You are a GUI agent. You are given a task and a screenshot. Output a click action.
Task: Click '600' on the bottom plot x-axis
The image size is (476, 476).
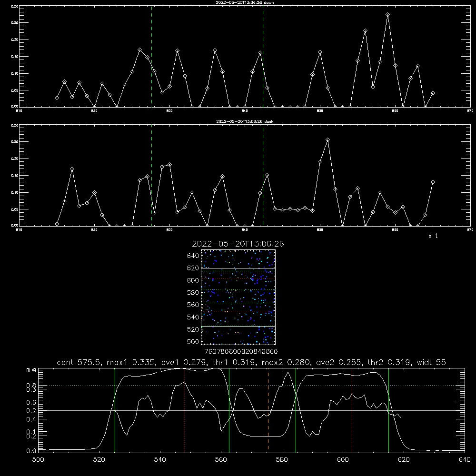tap(343, 460)
